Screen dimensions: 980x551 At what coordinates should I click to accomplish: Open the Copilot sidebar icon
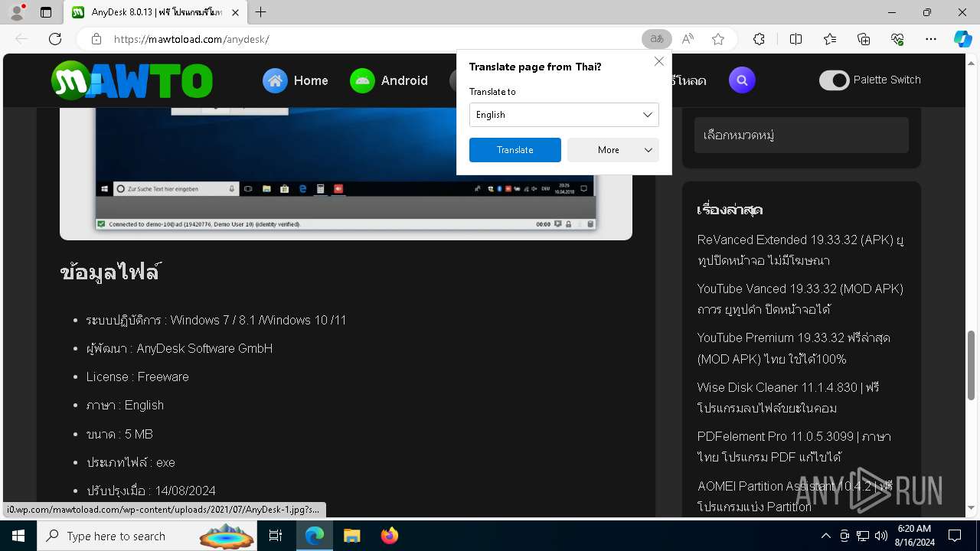click(962, 39)
